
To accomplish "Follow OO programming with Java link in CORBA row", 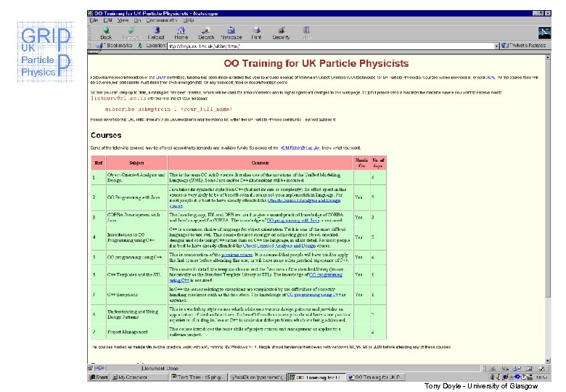I will 292,220.
